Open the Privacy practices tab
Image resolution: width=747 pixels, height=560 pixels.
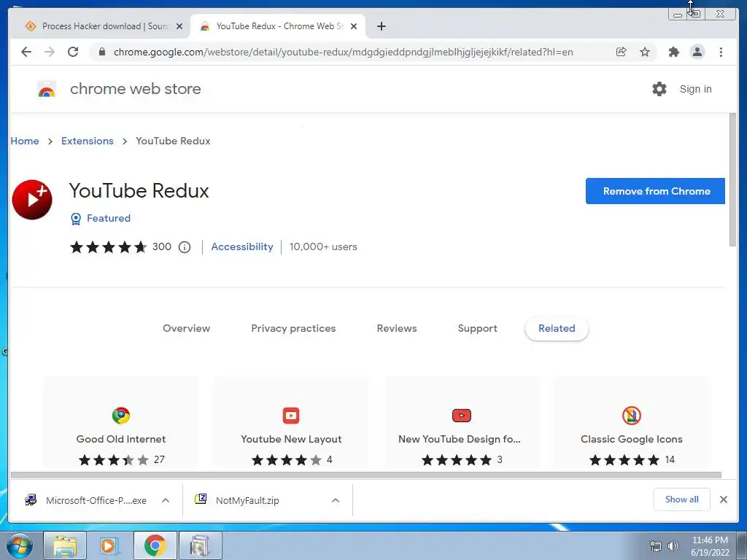pyautogui.click(x=293, y=328)
